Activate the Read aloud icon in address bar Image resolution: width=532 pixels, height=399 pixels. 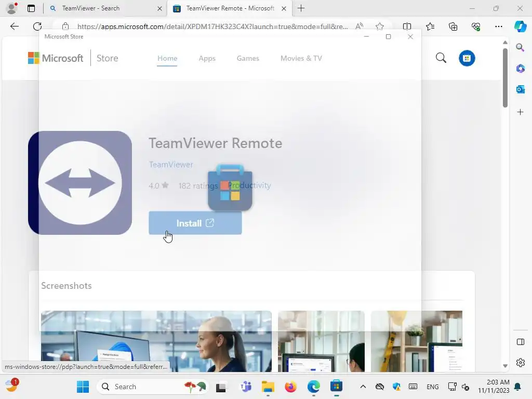tap(359, 26)
